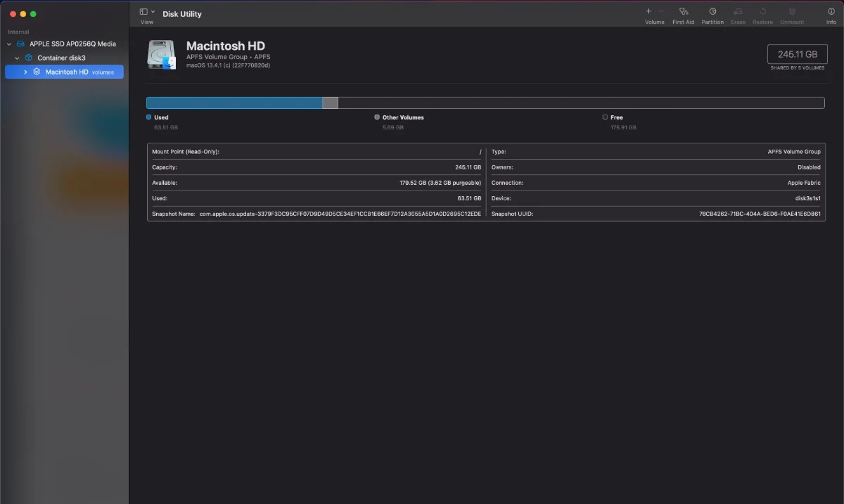Click the Apple Fabric connection value
844x504 pixels.
click(x=804, y=183)
